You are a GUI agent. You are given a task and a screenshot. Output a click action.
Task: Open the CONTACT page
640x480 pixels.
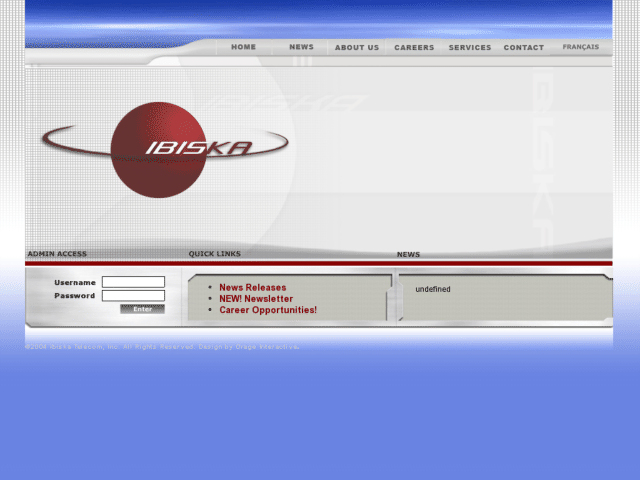(524, 47)
